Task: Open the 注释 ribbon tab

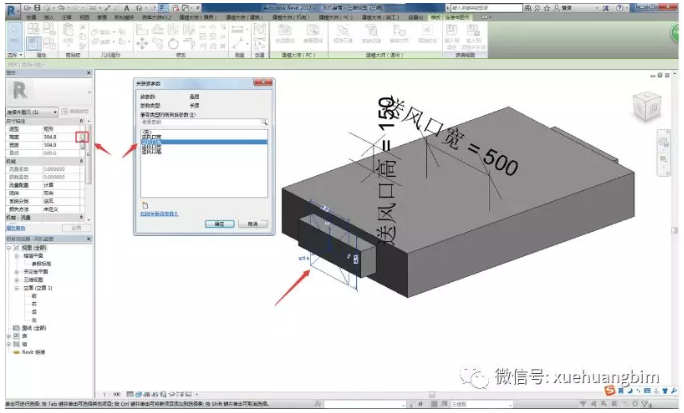Action: [66, 17]
